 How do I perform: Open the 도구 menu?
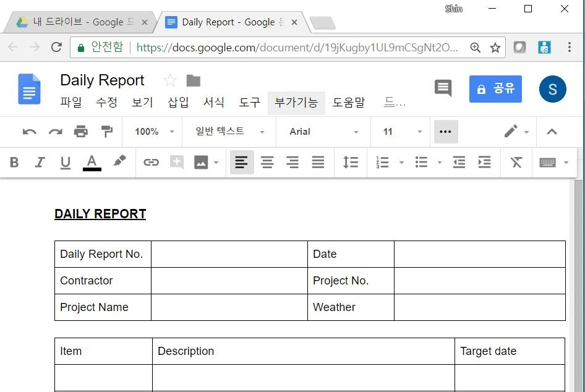click(x=250, y=103)
